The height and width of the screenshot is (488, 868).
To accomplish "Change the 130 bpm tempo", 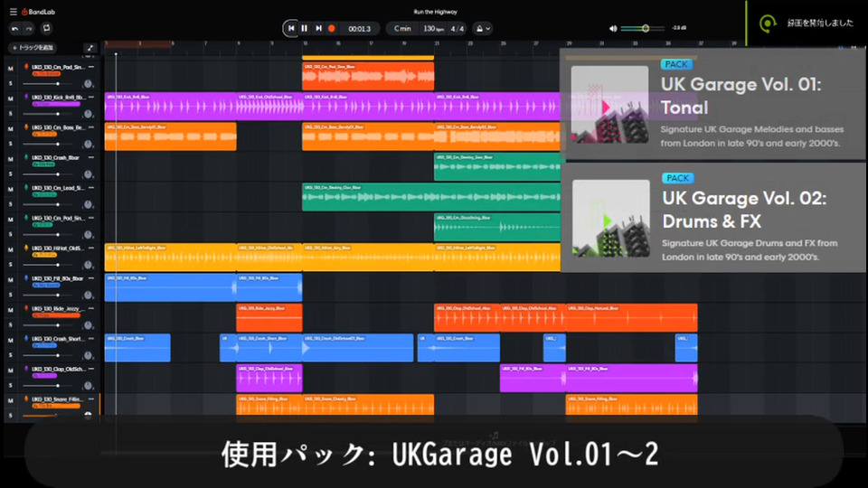I will tap(433, 28).
